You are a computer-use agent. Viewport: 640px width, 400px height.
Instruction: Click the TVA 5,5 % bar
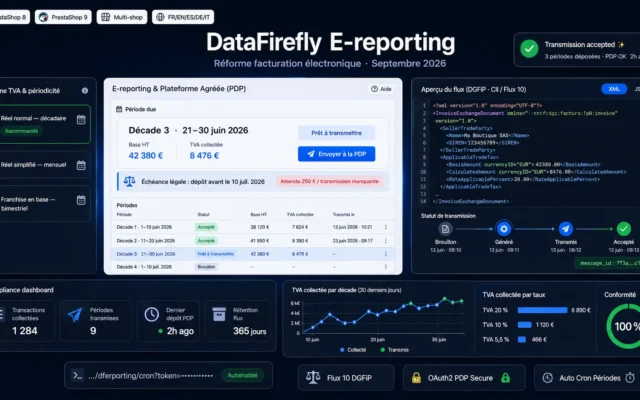click(522, 339)
